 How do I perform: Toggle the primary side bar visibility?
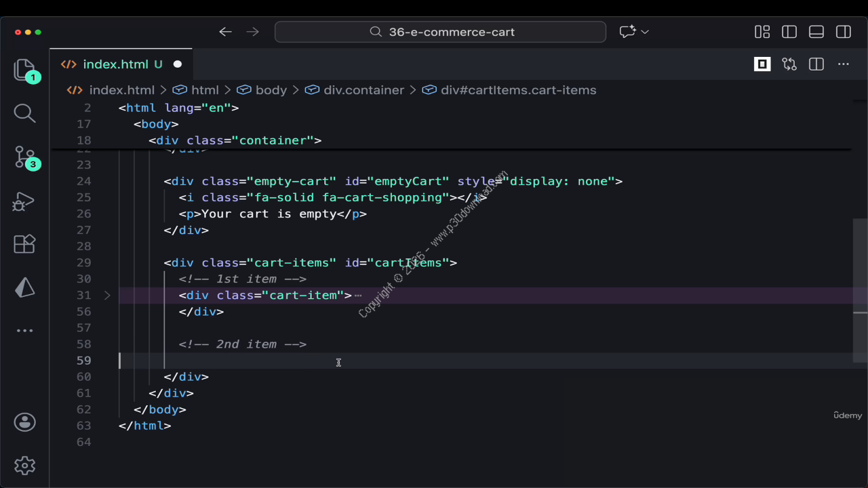[x=789, y=32]
